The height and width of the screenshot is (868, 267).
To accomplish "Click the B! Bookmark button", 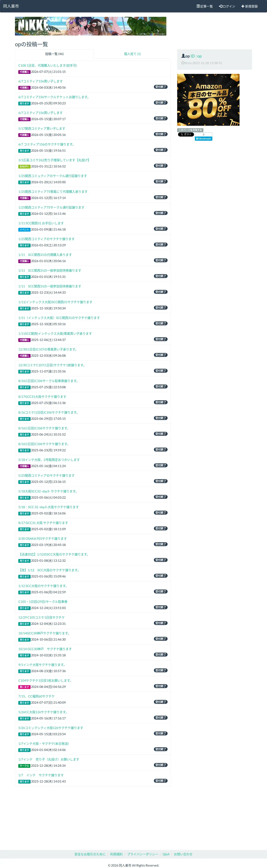I will point(204,138).
